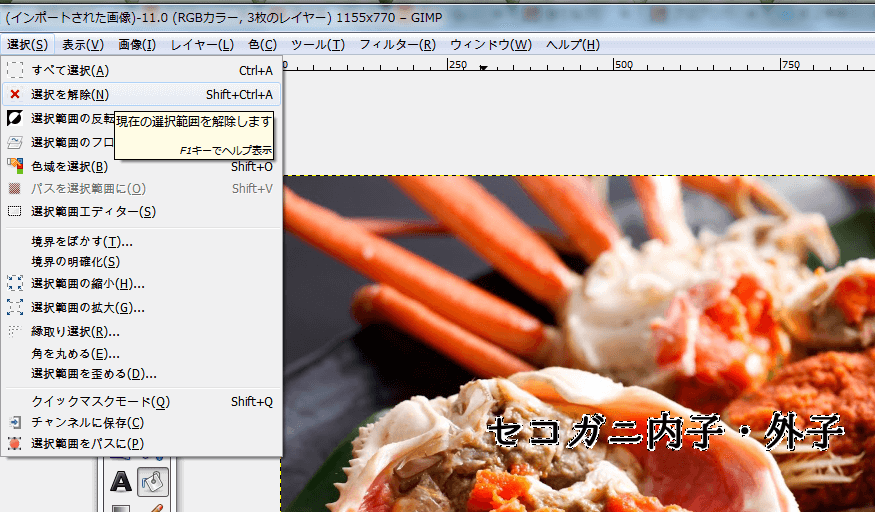Click the select by color icon
This screenshot has height=512, width=875.
(15, 166)
